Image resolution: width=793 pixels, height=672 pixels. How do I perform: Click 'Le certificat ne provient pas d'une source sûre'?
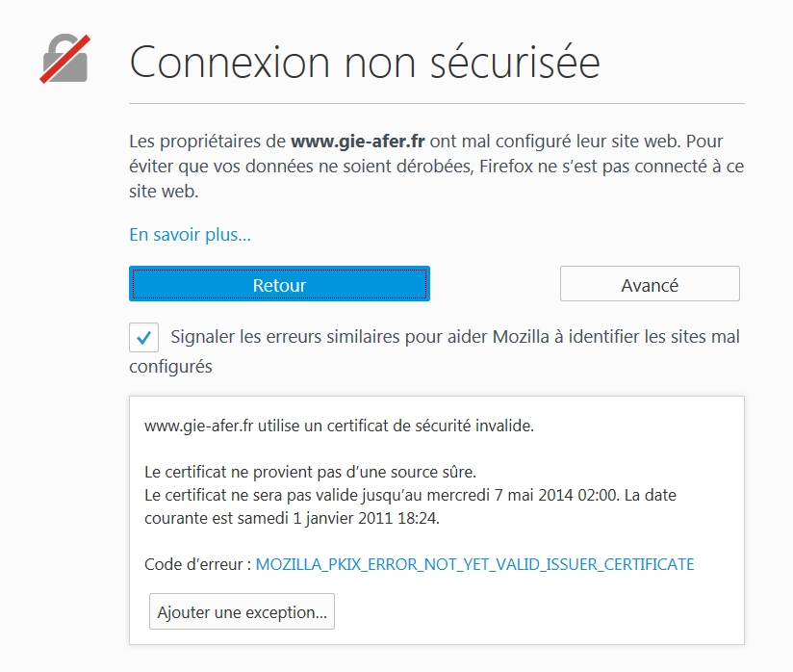310,472
